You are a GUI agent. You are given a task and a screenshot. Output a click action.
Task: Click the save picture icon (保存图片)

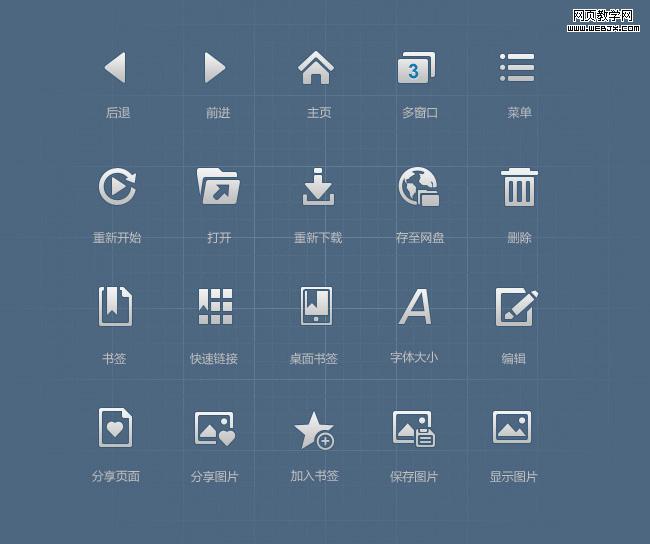pos(414,428)
